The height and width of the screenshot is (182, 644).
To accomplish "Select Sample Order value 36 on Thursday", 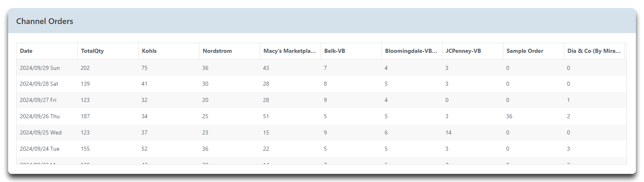I will (x=509, y=116).
